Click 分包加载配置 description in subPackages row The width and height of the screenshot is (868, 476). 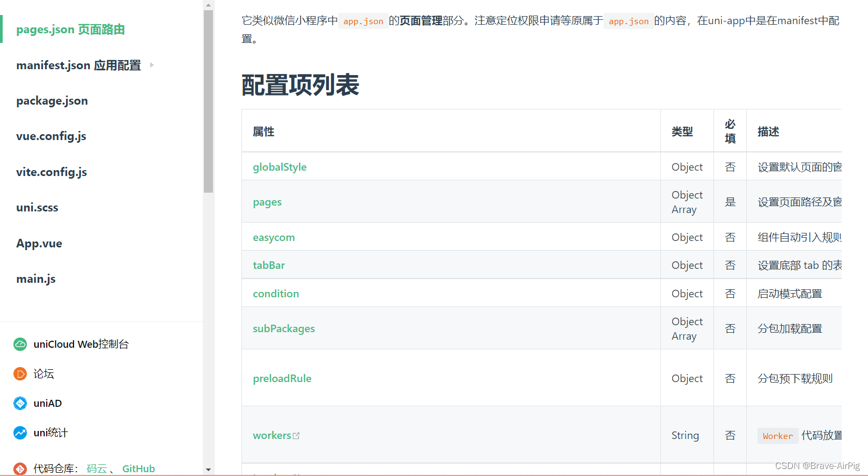pyautogui.click(x=790, y=328)
